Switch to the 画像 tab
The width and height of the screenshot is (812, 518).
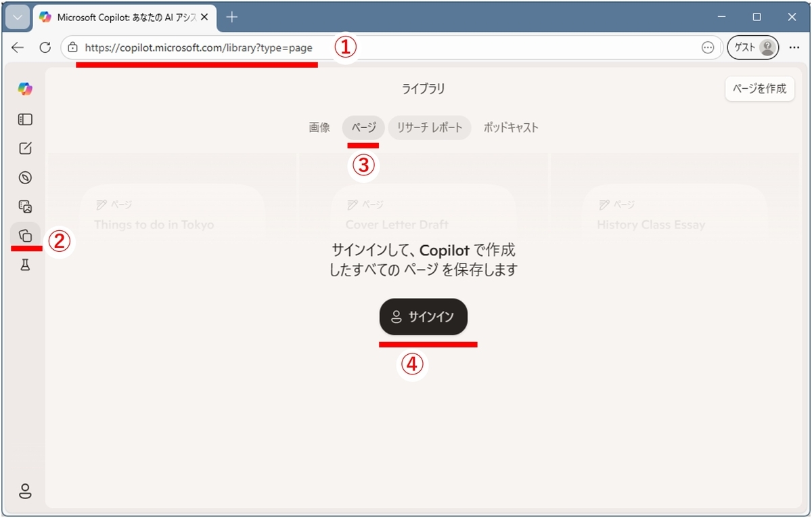(319, 127)
